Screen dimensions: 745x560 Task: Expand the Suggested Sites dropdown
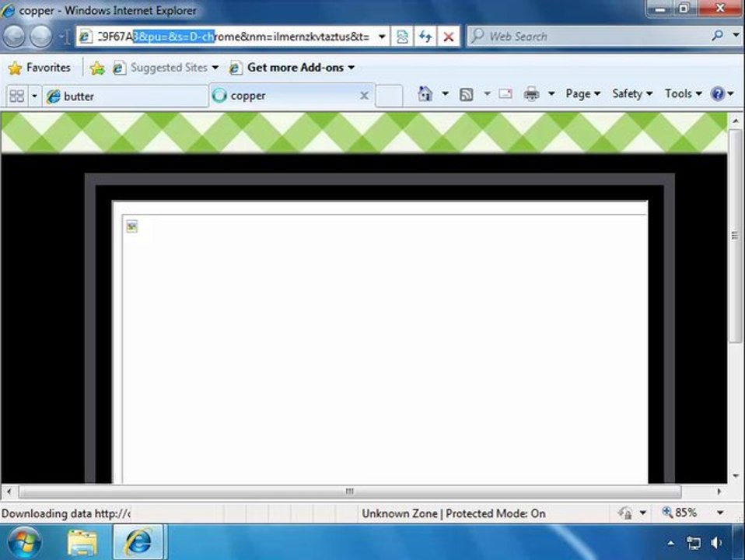point(215,68)
